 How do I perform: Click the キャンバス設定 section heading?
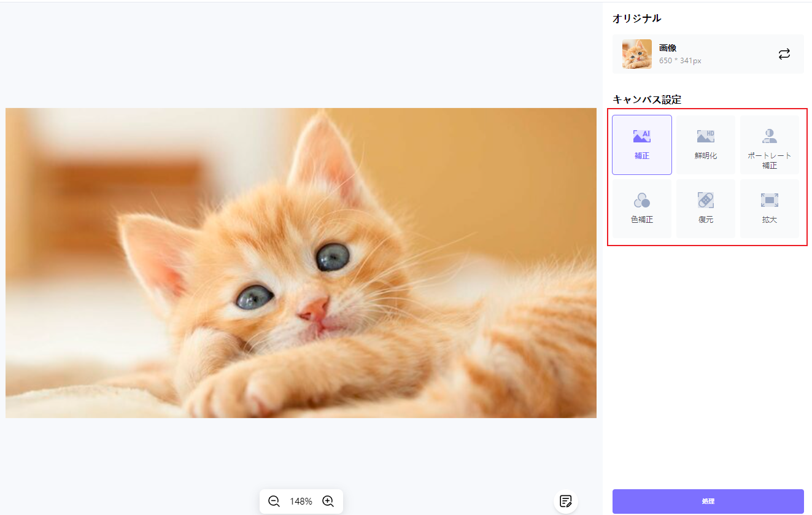[646, 99]
